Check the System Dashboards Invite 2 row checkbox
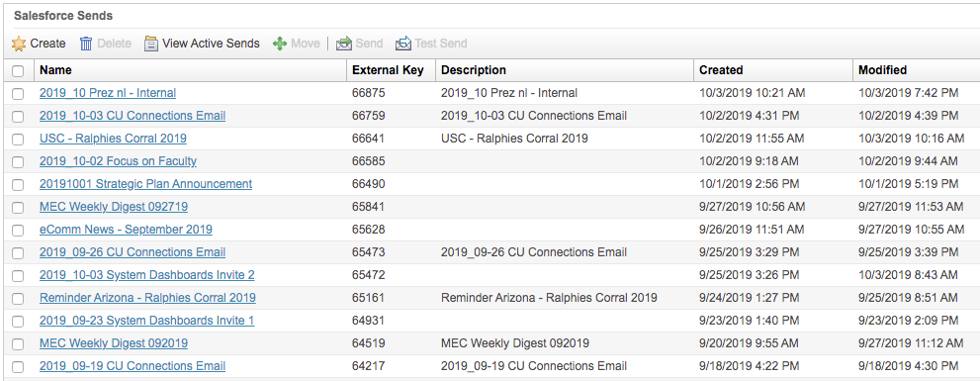Image resolution: width=980 pixels, height=381 pixels. 18,276
